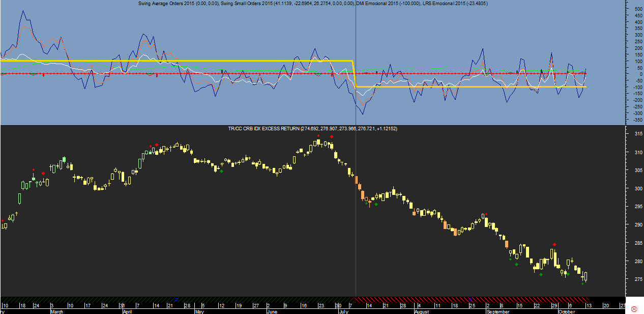Click the red diamond above late June peak

[332, 137]
